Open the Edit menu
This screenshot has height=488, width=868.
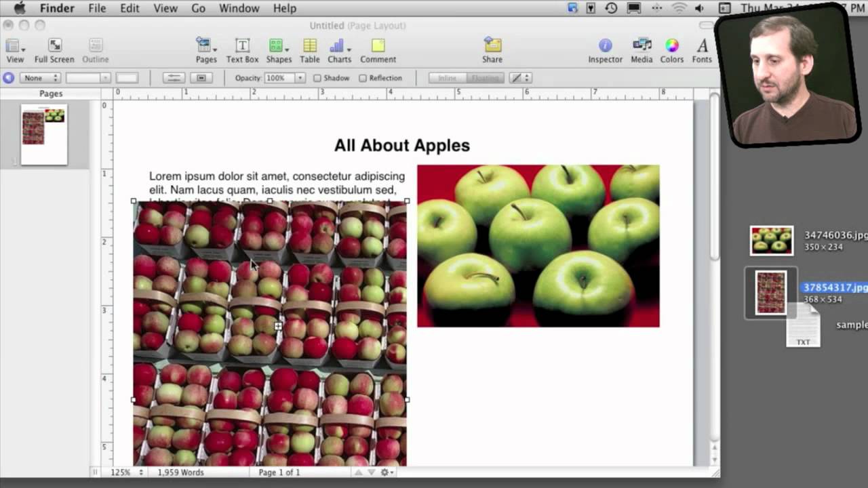tap(130, 8)
